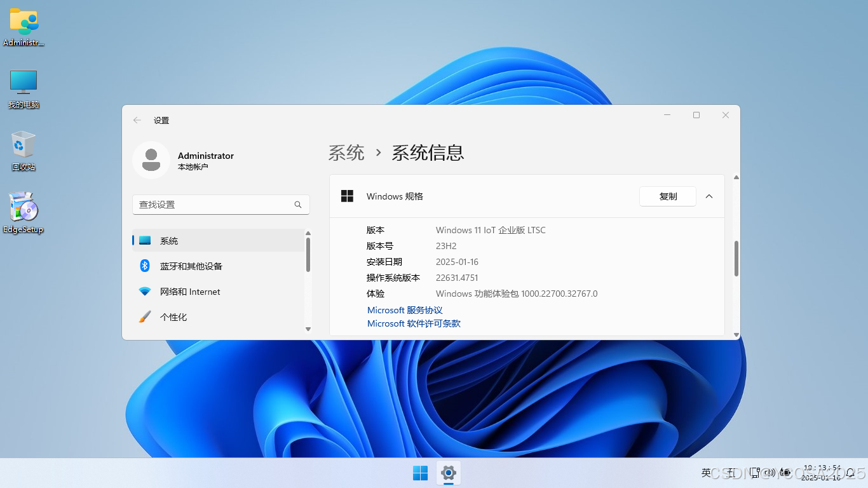
Task: Click the battery tray icon
Action: click(x=785, y=473)
